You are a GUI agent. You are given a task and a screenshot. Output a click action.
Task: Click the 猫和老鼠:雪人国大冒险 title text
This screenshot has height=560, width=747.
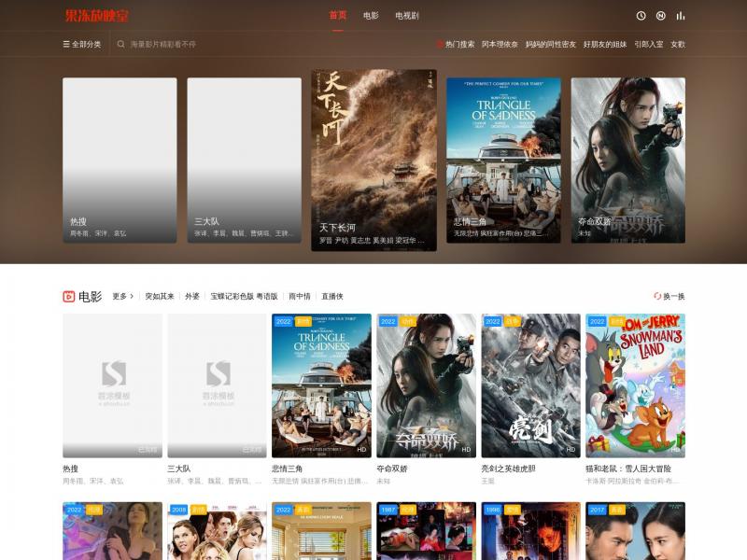pyautogui.click(x=628, y=469)
